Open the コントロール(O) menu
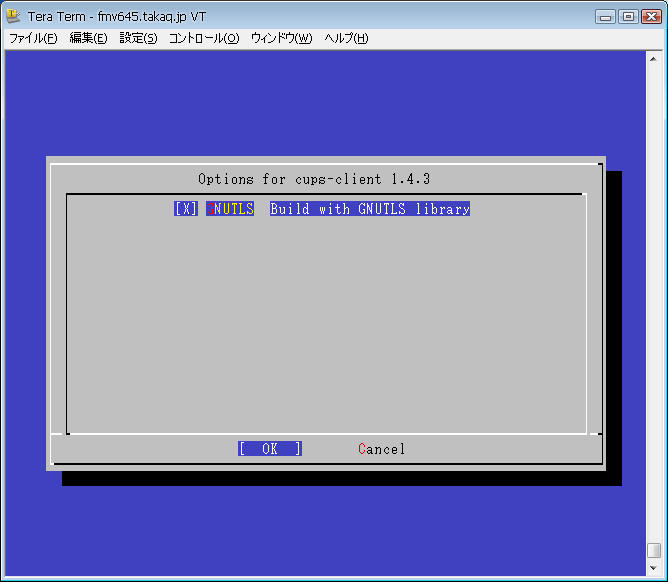Viewport: 668px width, 582px height. [x=204, y=38]
